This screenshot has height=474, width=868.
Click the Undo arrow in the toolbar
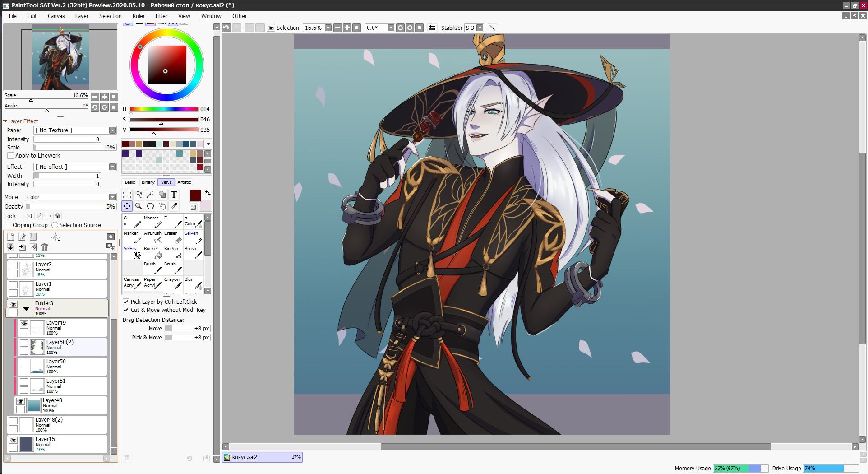226,28
